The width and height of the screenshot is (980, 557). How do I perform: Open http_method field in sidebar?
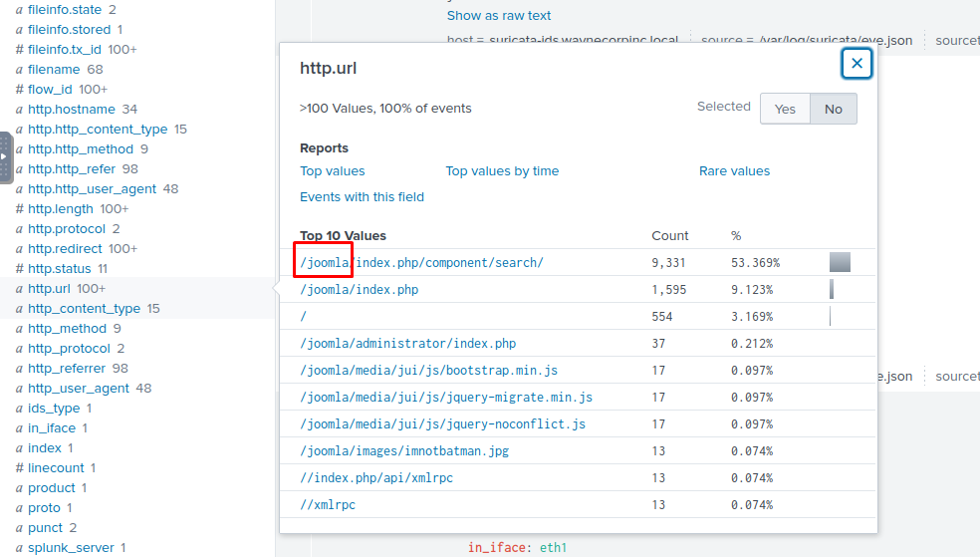pos(67,329)
